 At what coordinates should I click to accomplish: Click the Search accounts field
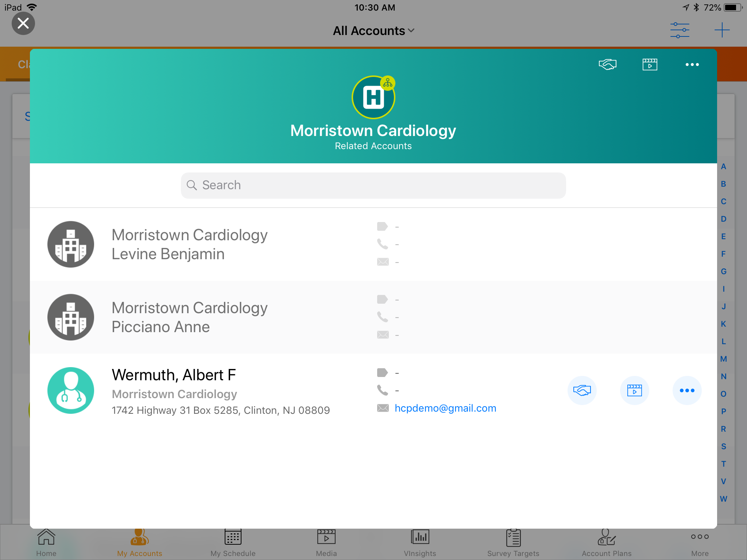pos(373,185)
